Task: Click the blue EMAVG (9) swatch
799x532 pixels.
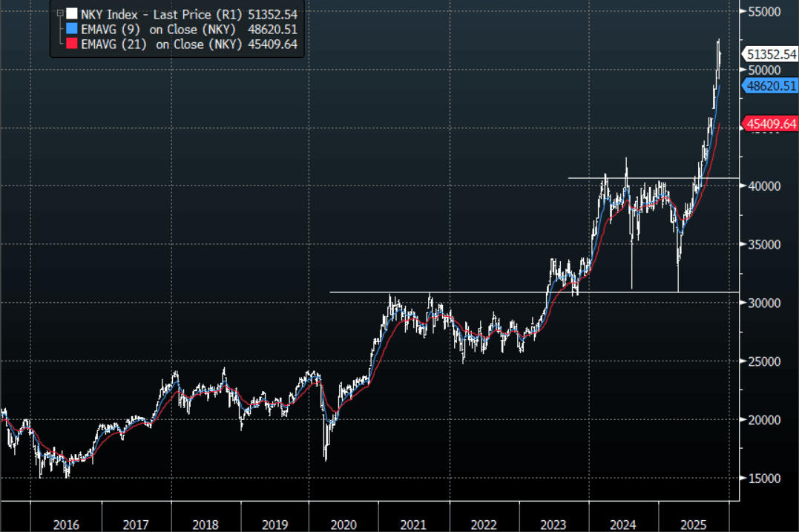Action: coord(71,29)
